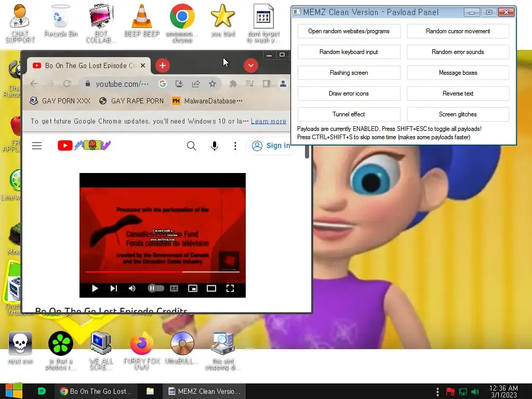Image resolution: width=532 pixels, height=399 pixels.
Task: Click Chrome's reload page icon
Action: click(x=67, y=84)
